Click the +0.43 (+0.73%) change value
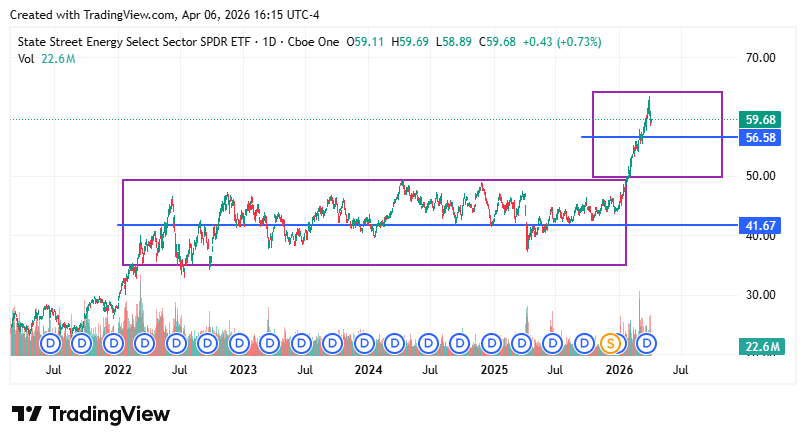The image size is (806, 444). tap(562, 42)
